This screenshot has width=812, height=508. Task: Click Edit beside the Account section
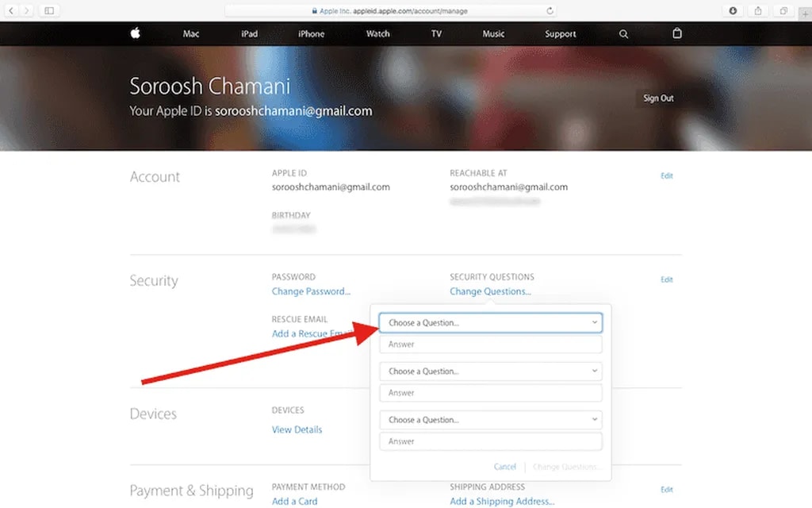click(x=667, y=175)
